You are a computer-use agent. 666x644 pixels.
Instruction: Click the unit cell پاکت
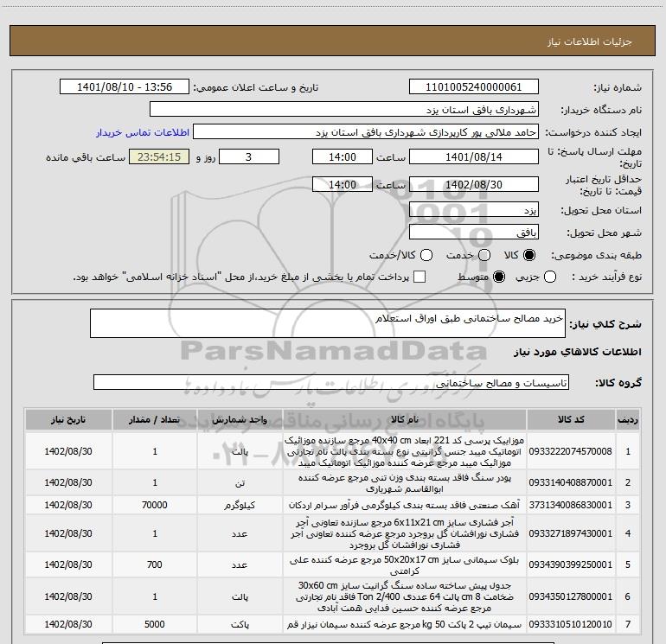(240, 624)
